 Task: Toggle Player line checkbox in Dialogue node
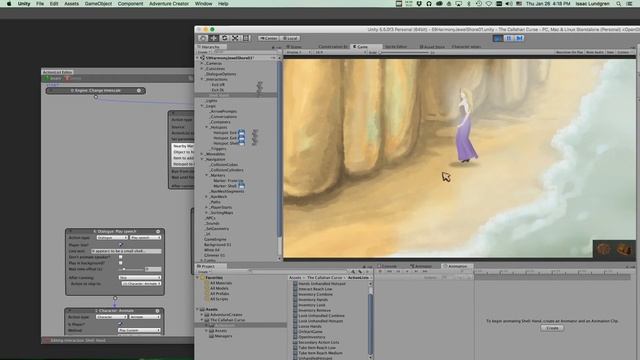point(120,245)
